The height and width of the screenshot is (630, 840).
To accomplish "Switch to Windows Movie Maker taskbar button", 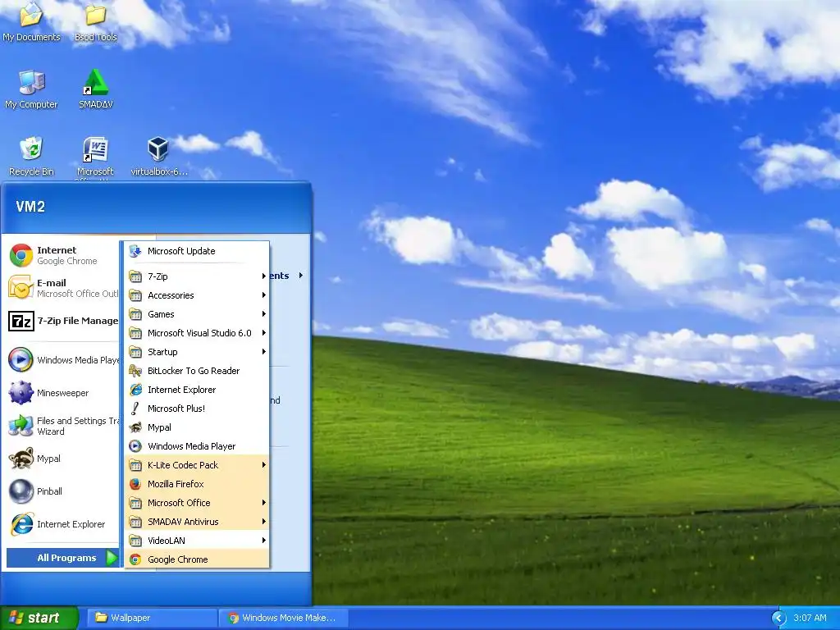I will (x=284, y=618).
